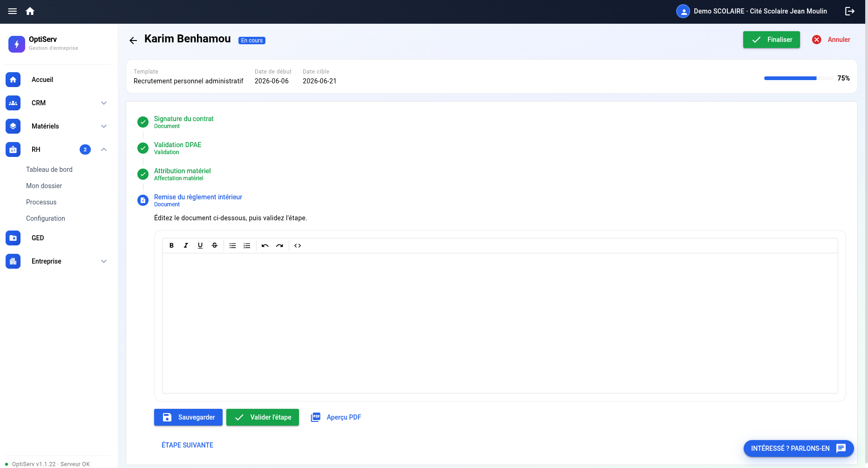Toggle italic formatting in editor
Image resolution: width=868 pixels, height=468 pixels.
tap(186, 245)
